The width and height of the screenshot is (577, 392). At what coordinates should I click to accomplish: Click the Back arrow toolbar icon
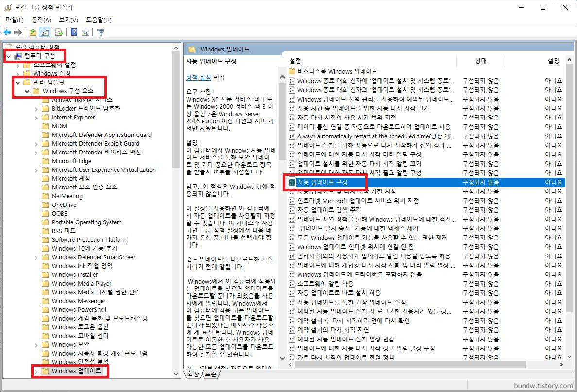(x=7, y=33)
